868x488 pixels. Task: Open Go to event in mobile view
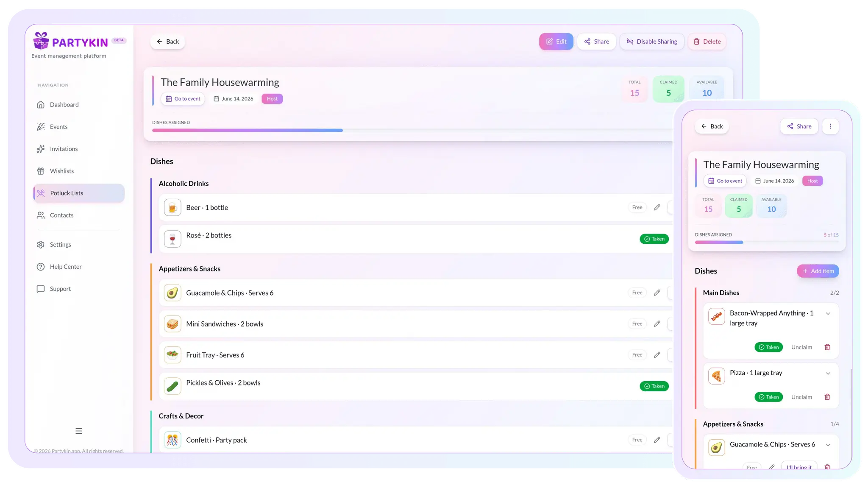tap(725, 181)
